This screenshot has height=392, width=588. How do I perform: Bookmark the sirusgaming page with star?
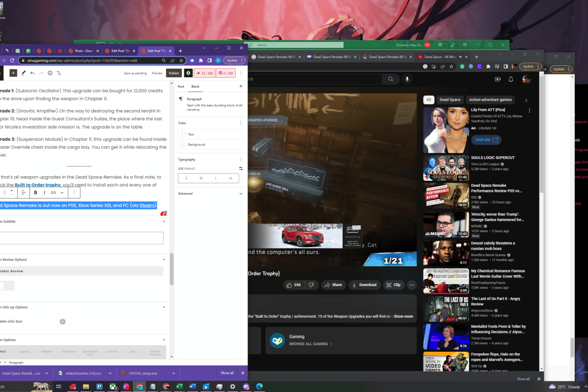tap(181, 61)
